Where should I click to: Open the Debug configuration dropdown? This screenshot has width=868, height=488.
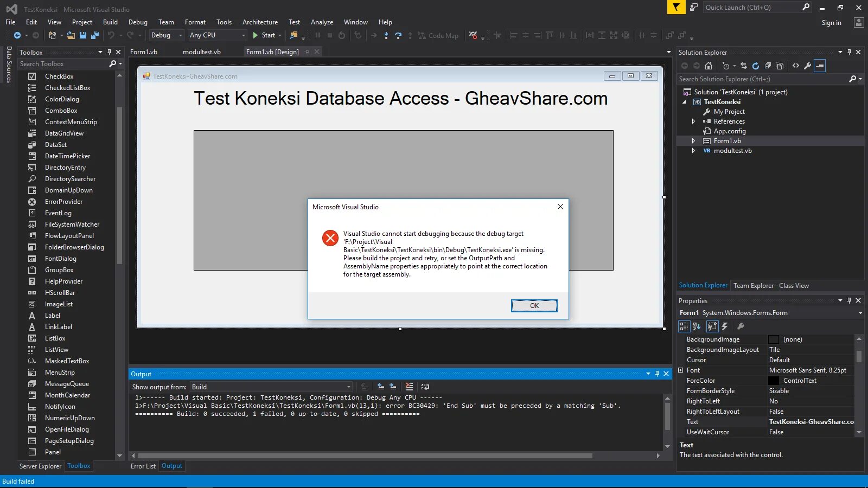pyautogui.click(x=167, y=35)
